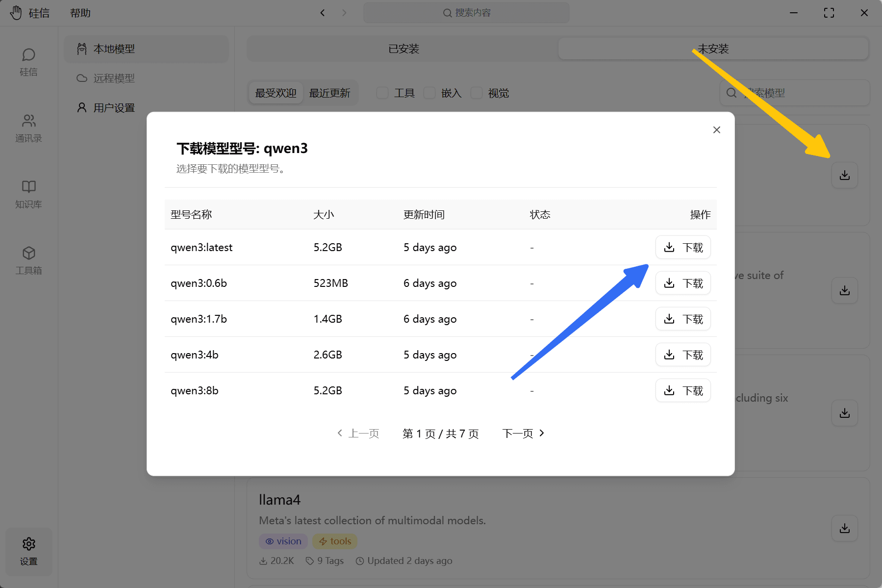The height and width of the screenshot is (588, 882).
Task: Click the 更新时间 column header
Action: tap(424, 214)
